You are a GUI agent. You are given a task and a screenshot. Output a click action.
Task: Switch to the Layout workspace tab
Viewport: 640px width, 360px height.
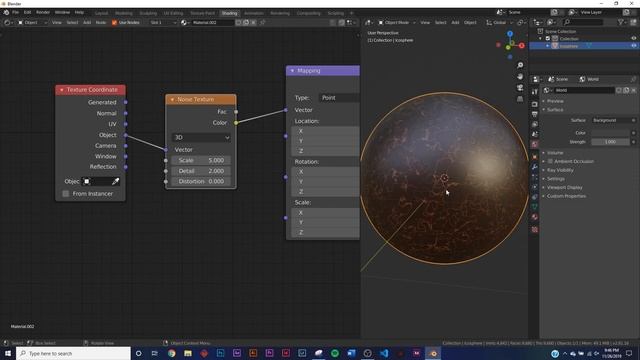tap(101, 13)
